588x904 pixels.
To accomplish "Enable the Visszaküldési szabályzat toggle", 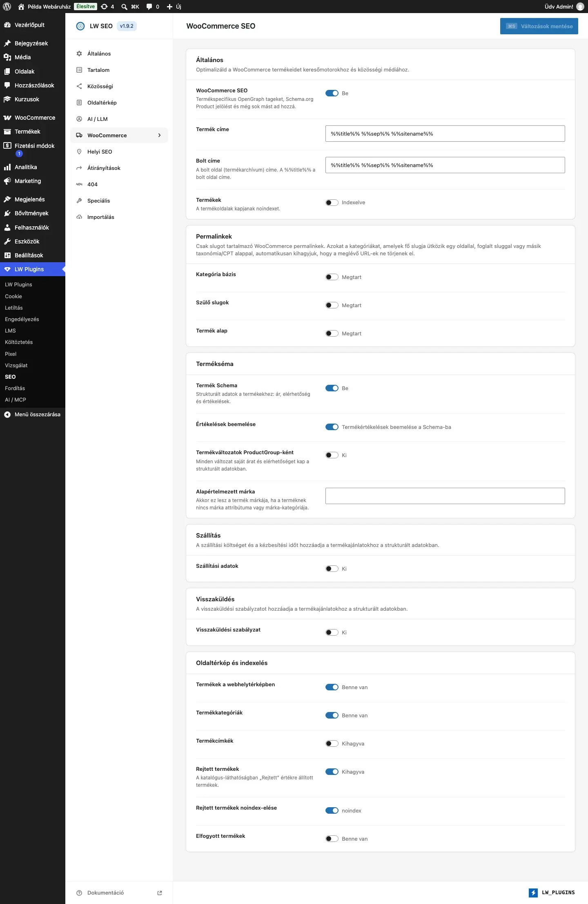I will 332,632.
